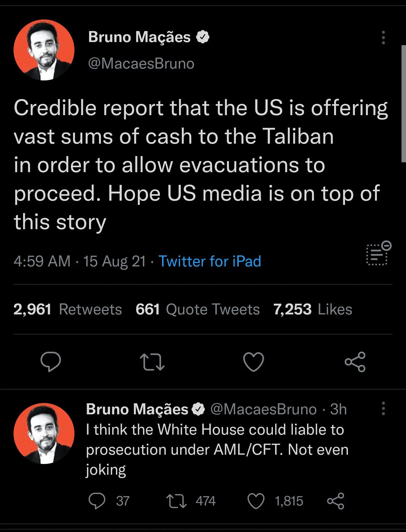This screenshot has height=532, width=406.
Task: Retweet the main tweet
Action: 152,362
